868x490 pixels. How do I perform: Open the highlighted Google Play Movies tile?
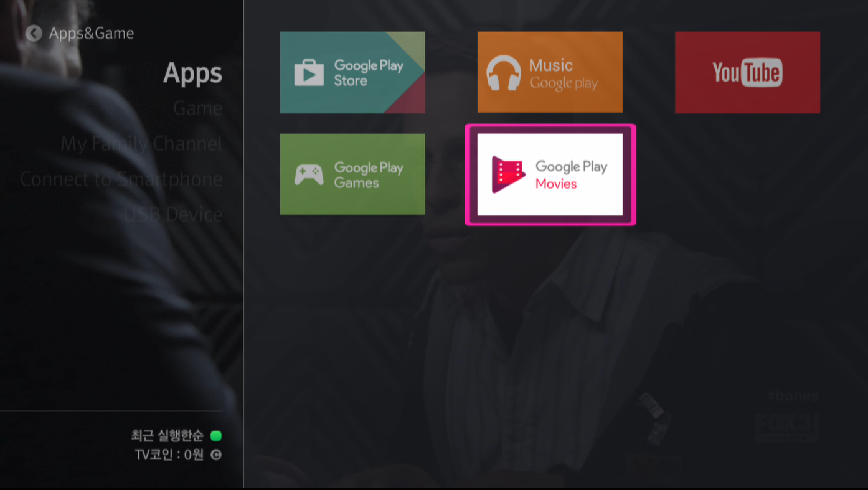point(550,174)
